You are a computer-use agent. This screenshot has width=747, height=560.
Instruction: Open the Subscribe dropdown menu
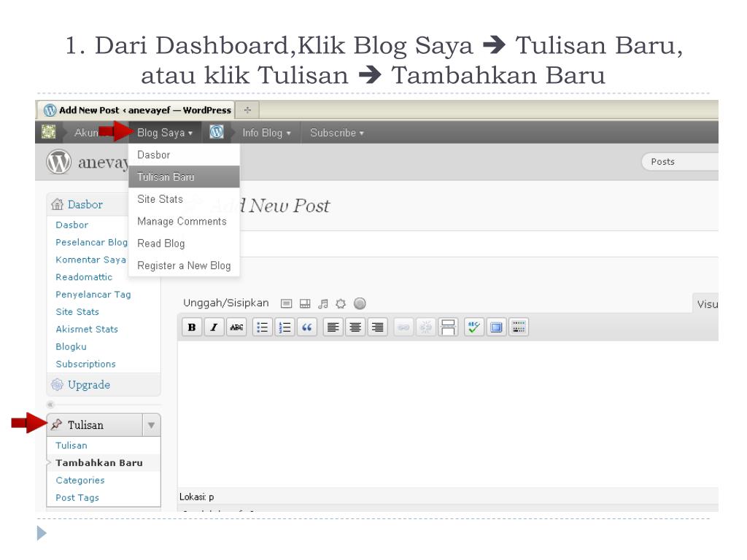coord(337,133)
